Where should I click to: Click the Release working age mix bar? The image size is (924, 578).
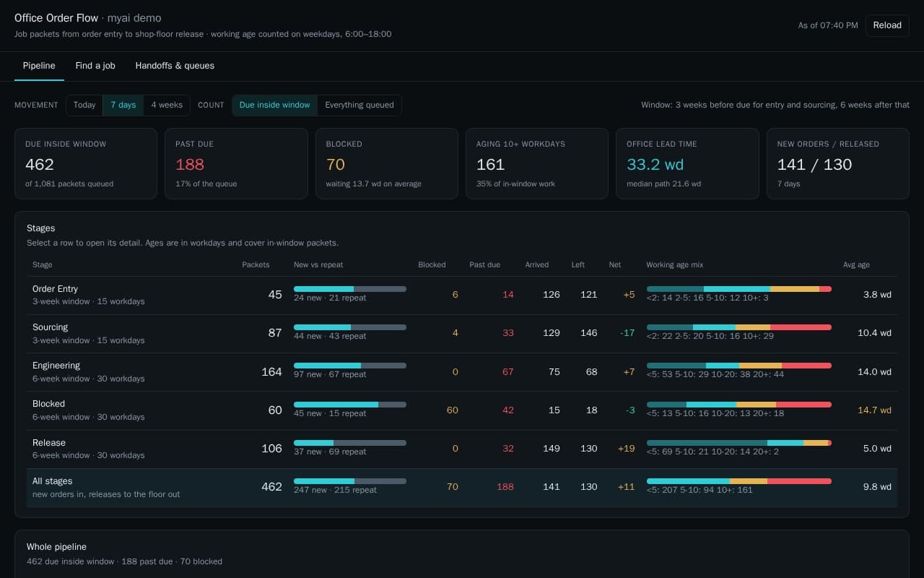[x=739, y=443]
